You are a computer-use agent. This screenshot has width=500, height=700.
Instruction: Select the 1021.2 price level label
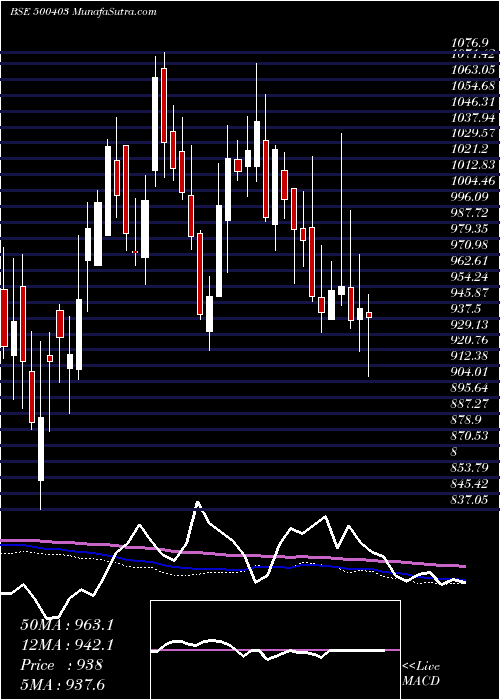coord(469,149)
